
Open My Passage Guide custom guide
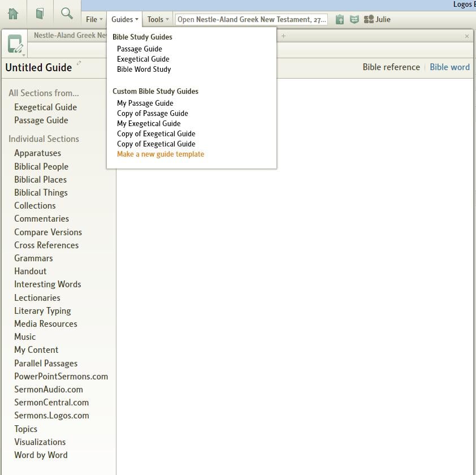[x=145, y=103]
